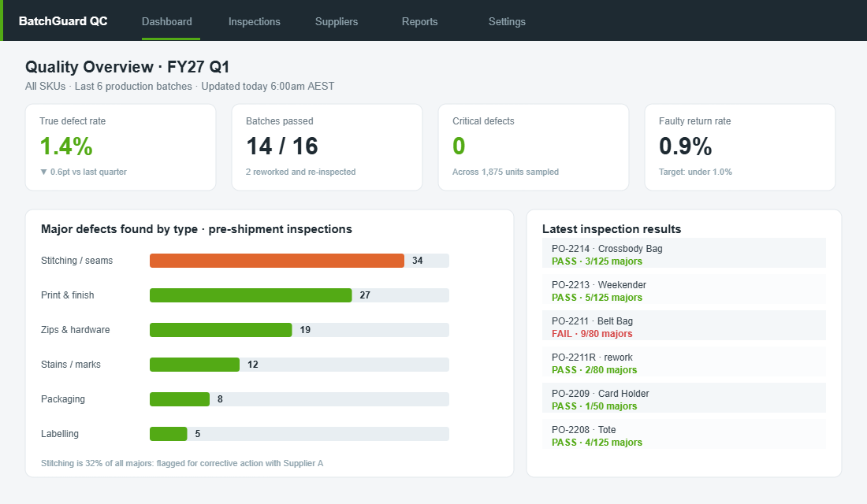
Task: Open PO-2211R rework result
Action: coord(684,361)
